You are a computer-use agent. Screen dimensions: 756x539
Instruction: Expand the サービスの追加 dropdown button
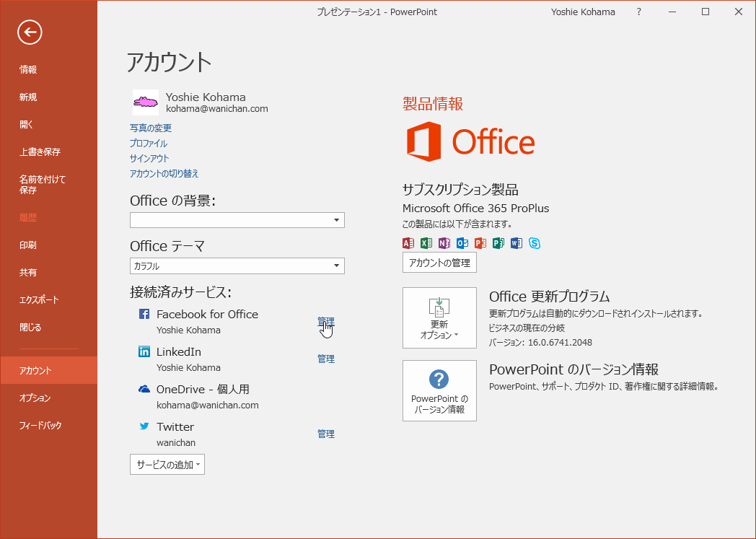[167, 464]
